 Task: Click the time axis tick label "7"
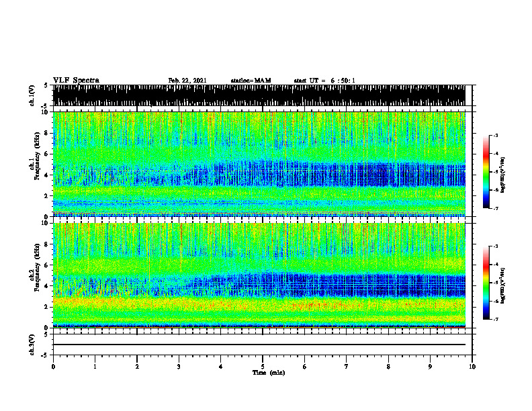pyautogui.click(x=347, y=367)
